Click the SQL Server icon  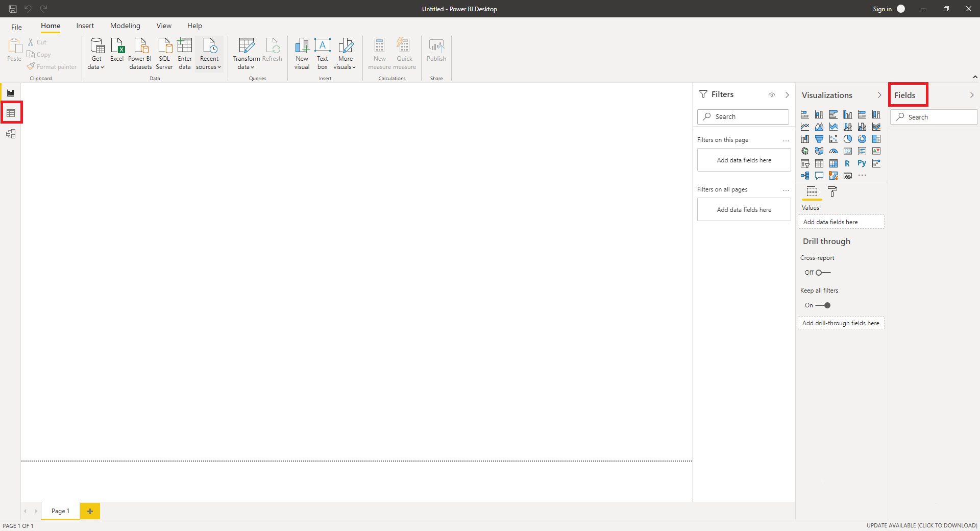pyautogui.click(x=164, y=53)
